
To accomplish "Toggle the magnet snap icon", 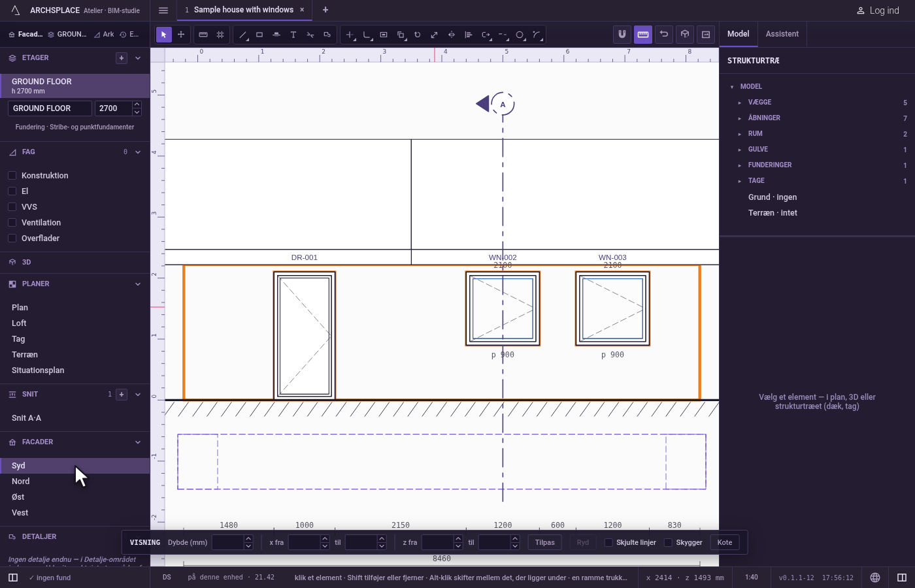I will (622, 35).
